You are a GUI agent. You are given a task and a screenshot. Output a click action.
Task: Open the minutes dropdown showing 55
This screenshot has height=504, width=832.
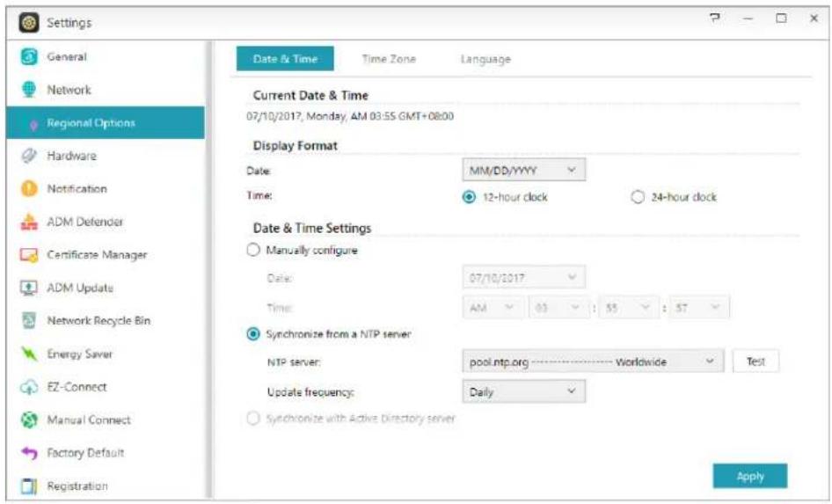[x=629, y=307]
